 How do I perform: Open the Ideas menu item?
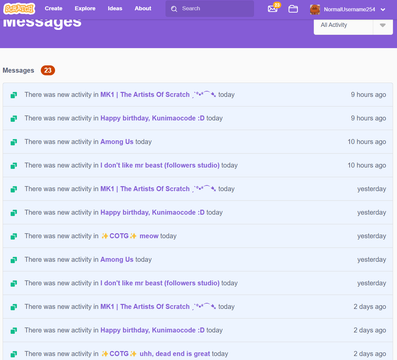click(115, 8)
